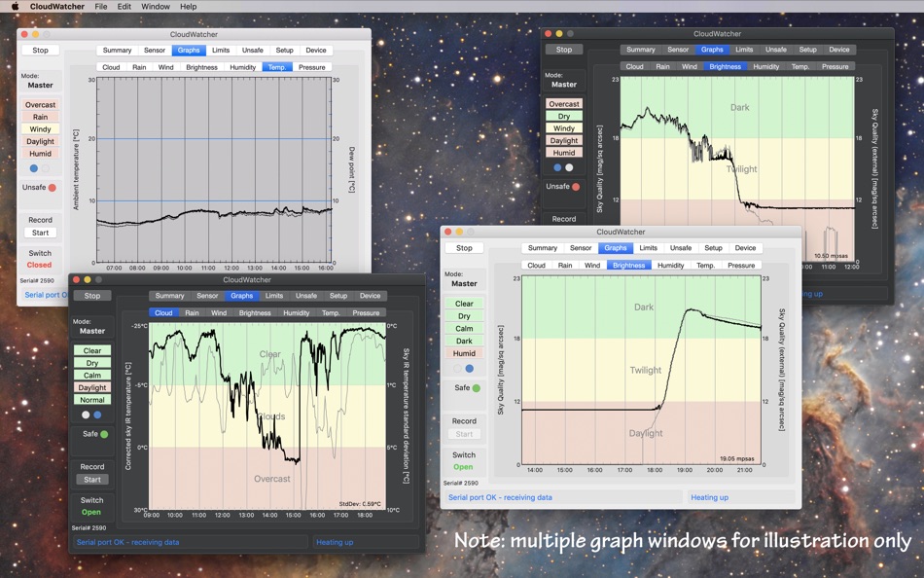This screenshot has width=924, height=578.
Task: Click Stop in the dark Brightness graph window
Action: click(x=564, y=50)
